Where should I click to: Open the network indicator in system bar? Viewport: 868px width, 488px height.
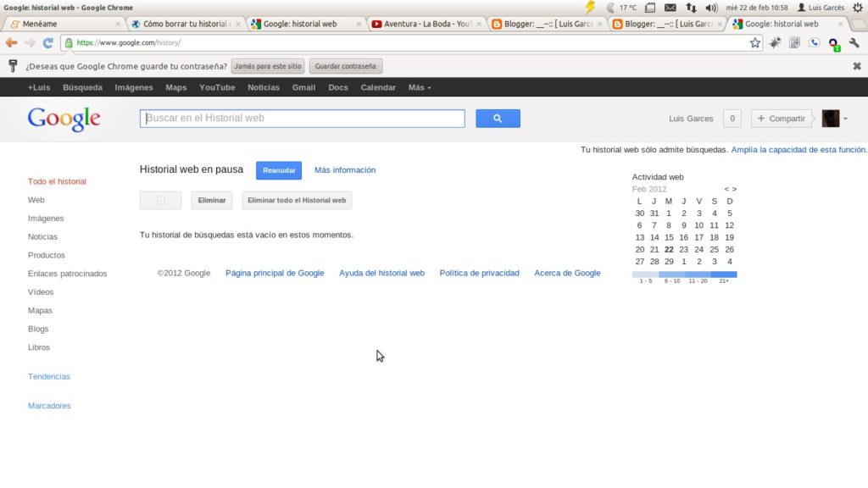coord(691,8)
